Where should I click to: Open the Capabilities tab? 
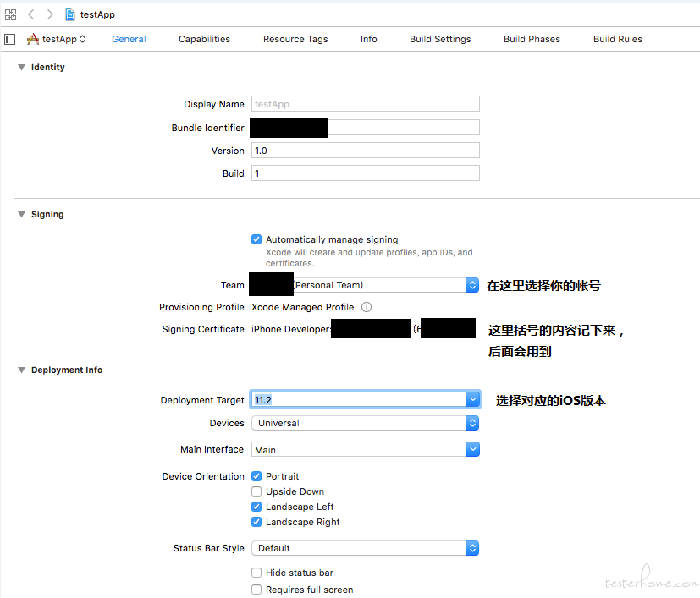pos(204,39)
